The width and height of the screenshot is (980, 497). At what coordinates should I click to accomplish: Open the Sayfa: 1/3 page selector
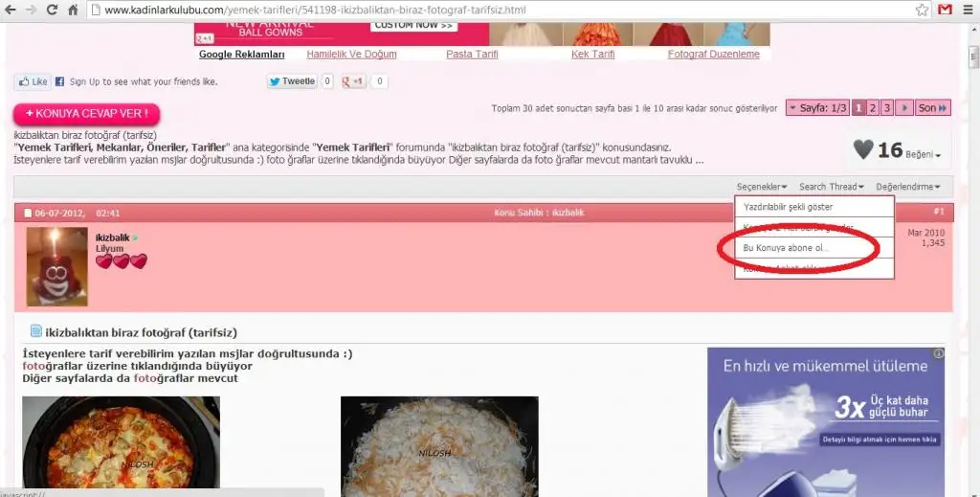[817, 108]
